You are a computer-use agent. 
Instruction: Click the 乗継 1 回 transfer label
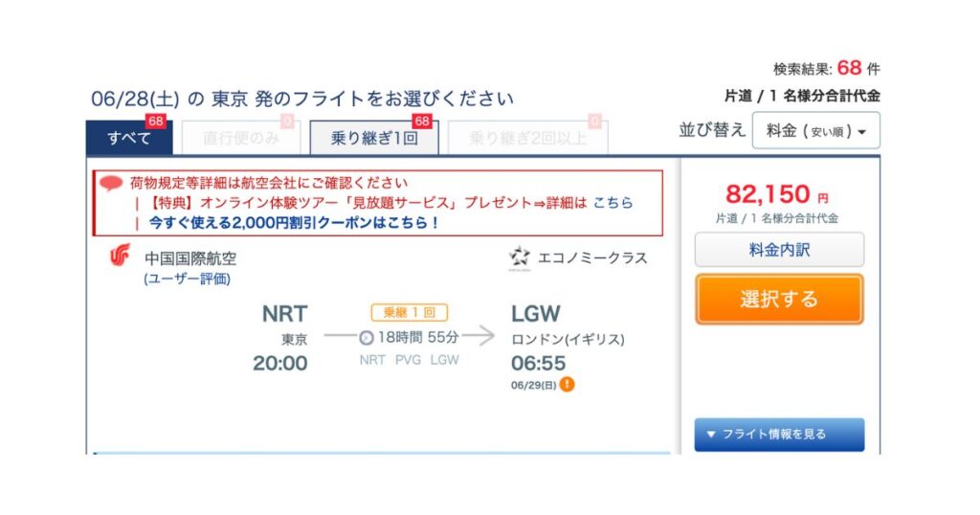tap(410, 312)
